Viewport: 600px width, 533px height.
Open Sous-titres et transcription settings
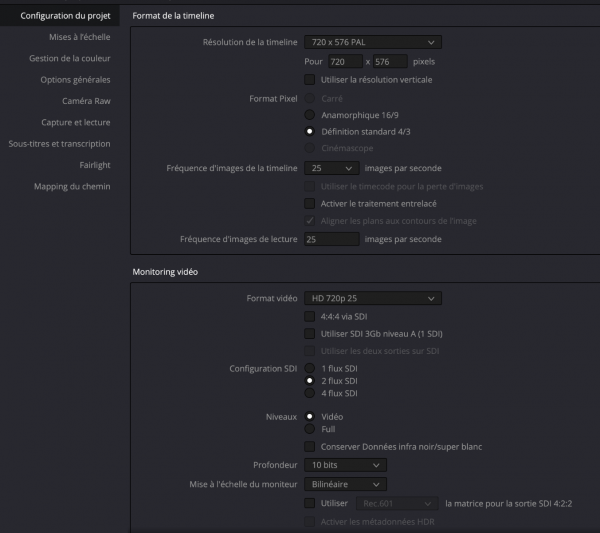click(59, 143)
